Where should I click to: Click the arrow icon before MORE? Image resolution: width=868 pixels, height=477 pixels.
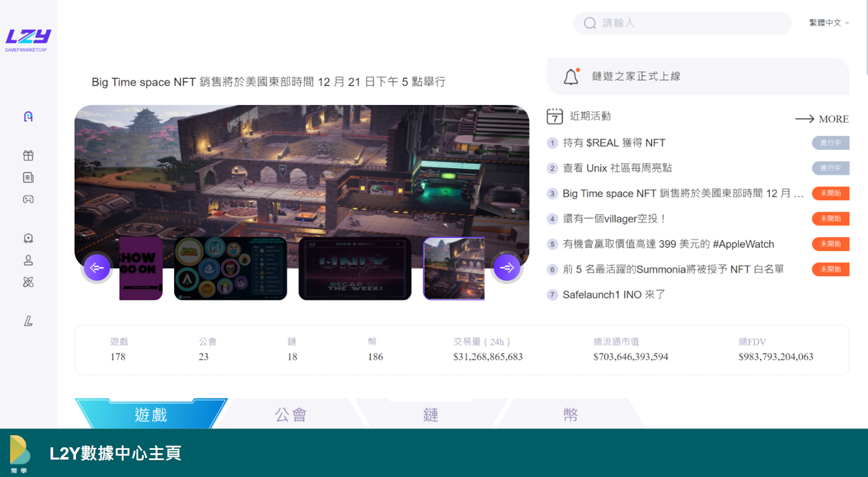tap(805, 119)
